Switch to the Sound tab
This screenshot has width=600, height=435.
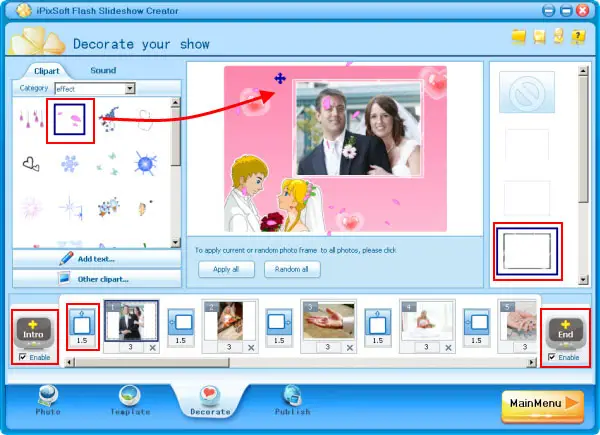click(x=103, y=70)
